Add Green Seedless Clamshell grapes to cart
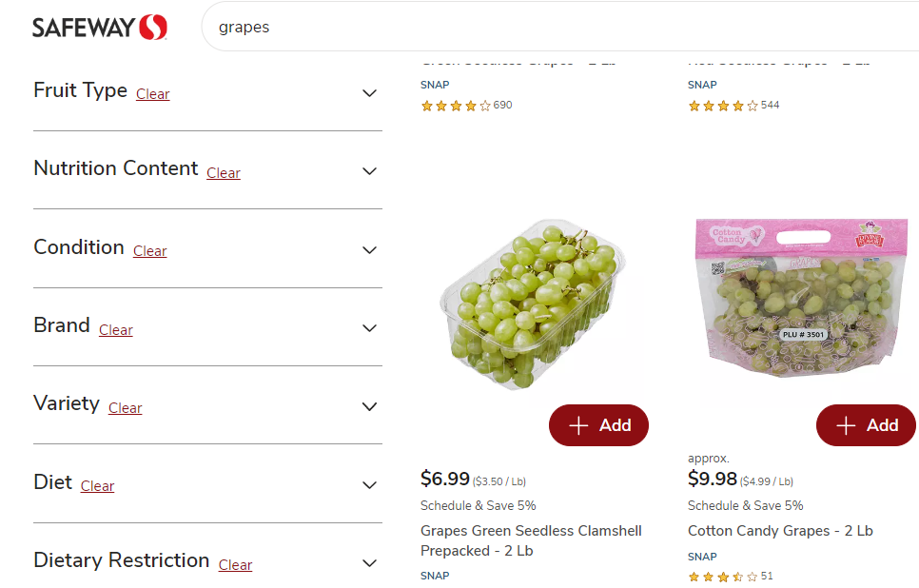This screenshot has width=919, height=588. point(598,425)
